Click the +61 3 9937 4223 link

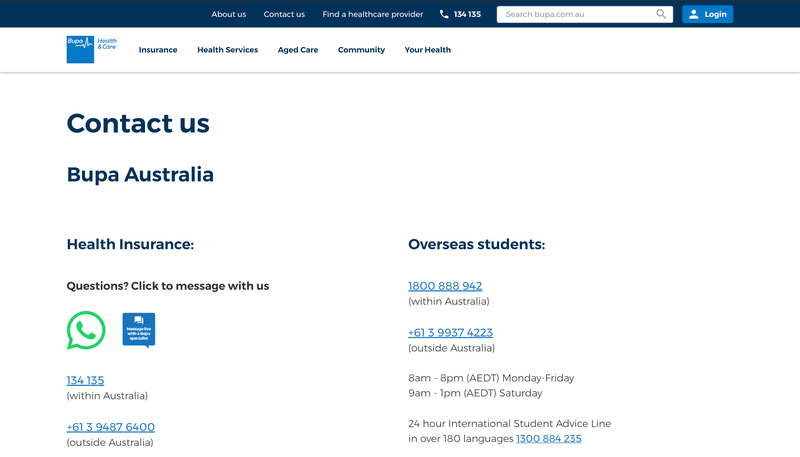(x=451, y=333)
